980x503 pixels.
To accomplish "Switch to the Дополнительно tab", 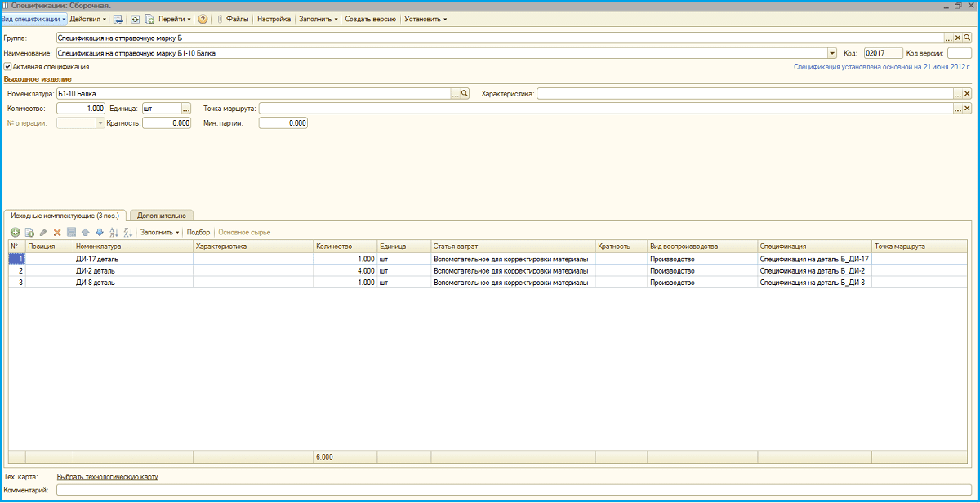I will [x=162, y=216].
